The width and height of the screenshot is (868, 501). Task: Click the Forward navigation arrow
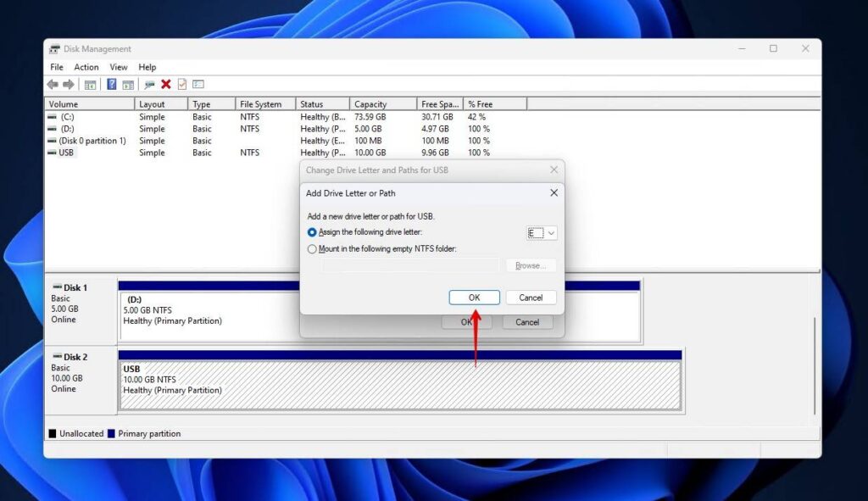pyautogui.click(x=67, y=84)
